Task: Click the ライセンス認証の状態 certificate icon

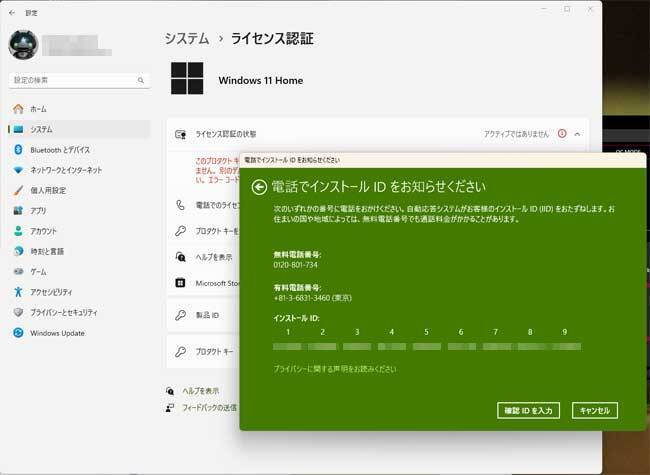Action: (180, 134)
